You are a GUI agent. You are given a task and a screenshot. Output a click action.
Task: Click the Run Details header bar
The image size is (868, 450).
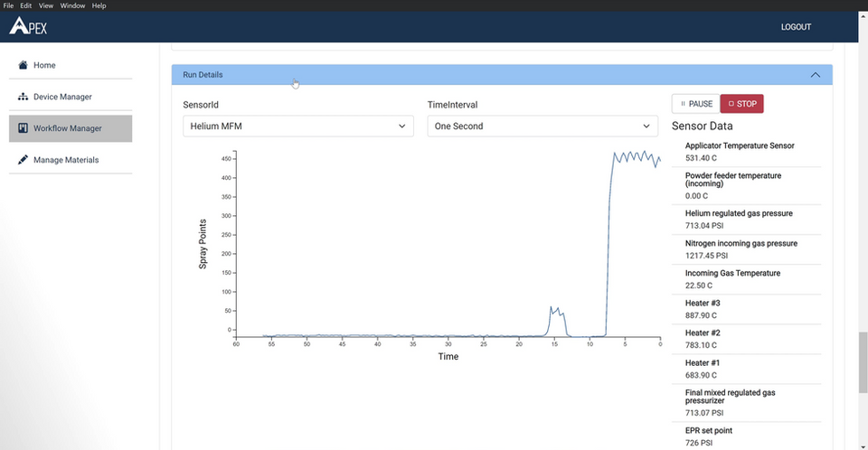pos(502,75)
